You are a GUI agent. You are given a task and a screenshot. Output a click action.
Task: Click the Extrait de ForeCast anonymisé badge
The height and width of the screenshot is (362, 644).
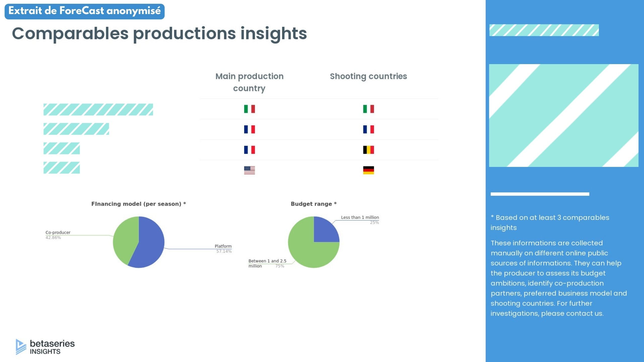pyautogui.click(x=85, y=11)
